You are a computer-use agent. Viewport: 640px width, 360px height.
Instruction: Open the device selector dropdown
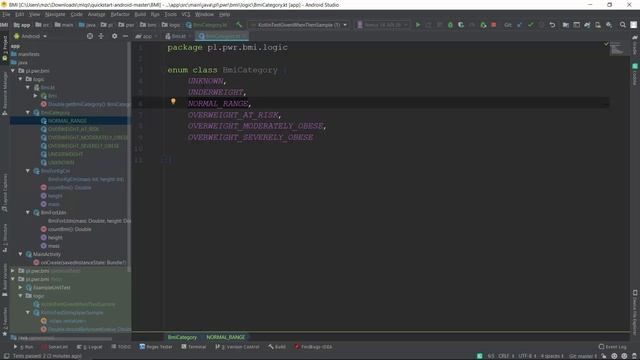click(383, 25)
